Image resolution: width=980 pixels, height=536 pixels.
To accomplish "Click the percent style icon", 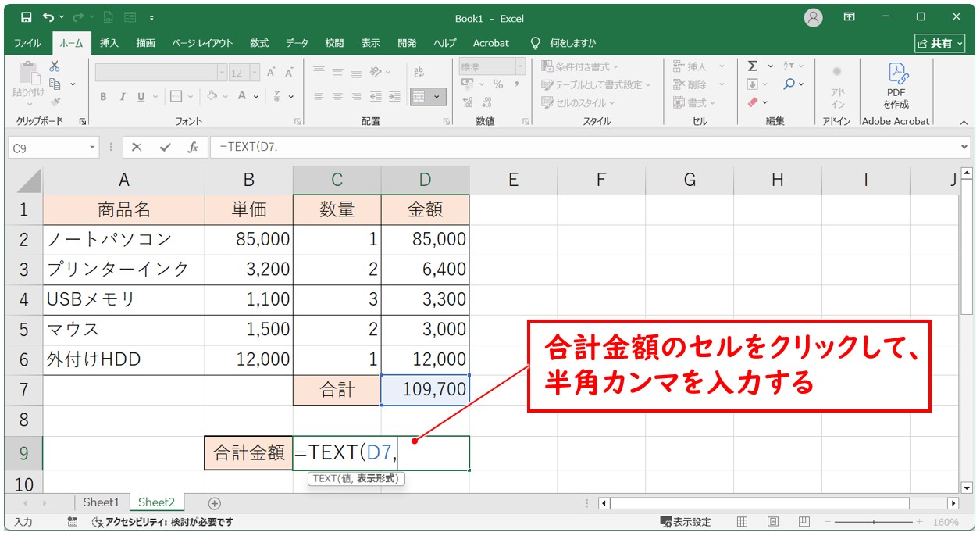I will point(498,83).
